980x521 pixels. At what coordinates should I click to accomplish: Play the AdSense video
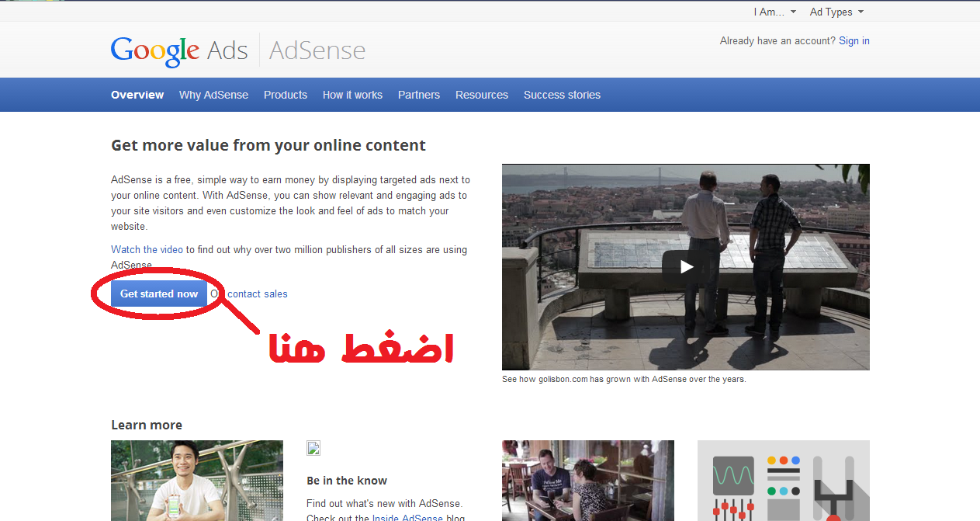point(686,267)
